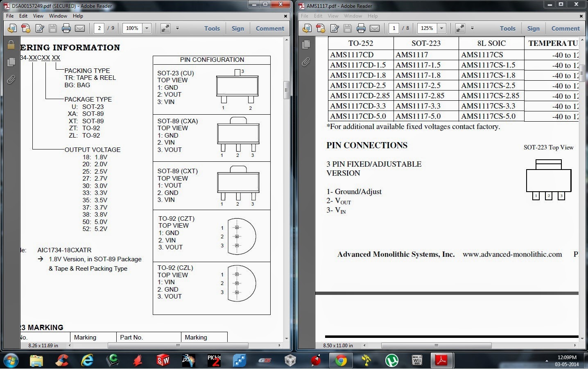
Task: Click horizontal scrollbar thumb in DSA00157249 window
Action: click(x=178, y=346)
